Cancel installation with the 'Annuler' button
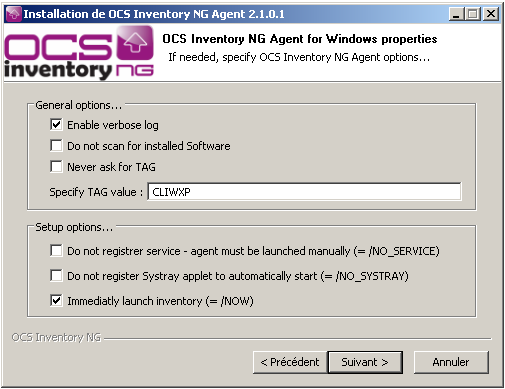This screenshot has width=505, height=389. point(451,362)
